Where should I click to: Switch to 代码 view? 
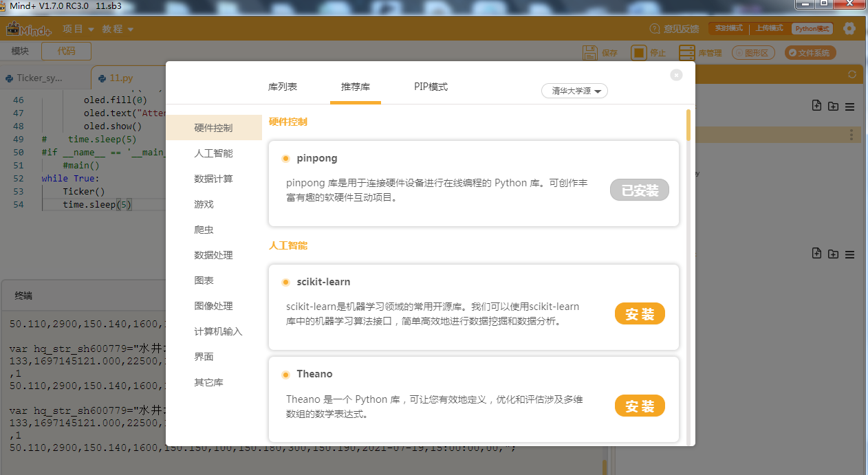point(66,51)
